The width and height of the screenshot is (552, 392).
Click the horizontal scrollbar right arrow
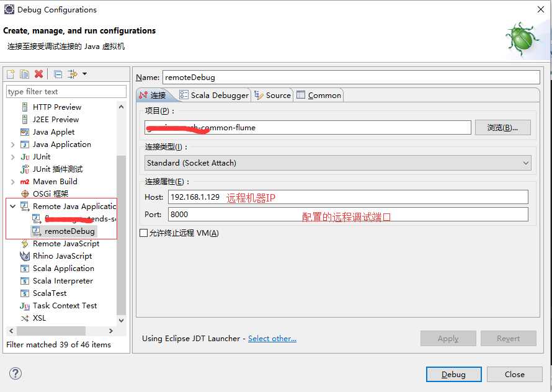(111, 331)
